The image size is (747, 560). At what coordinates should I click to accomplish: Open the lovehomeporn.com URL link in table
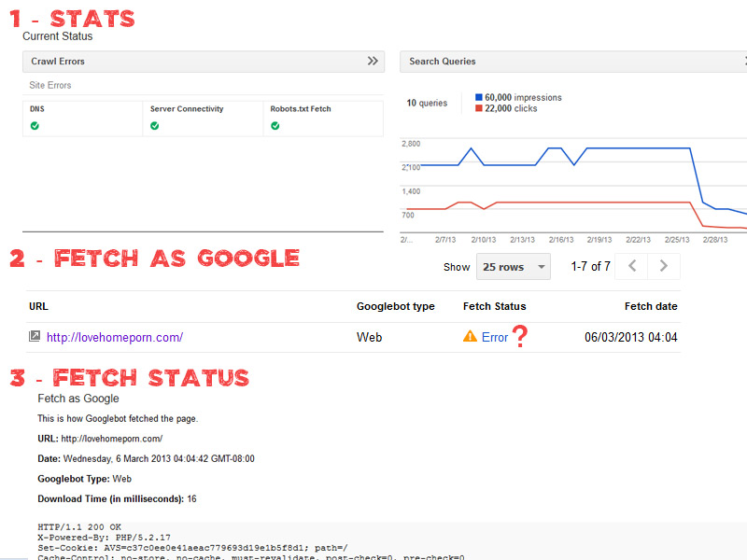click(115, 337)
